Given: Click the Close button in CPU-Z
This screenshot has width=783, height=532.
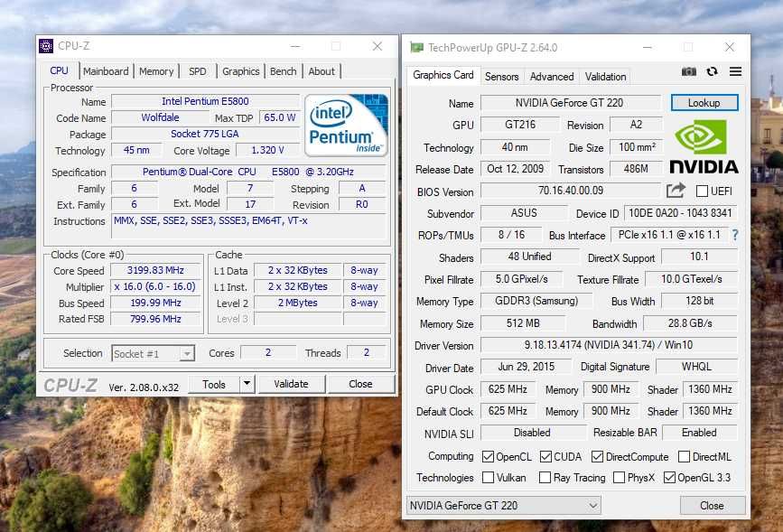Looking at the screenshot, I should click(360, 384).
